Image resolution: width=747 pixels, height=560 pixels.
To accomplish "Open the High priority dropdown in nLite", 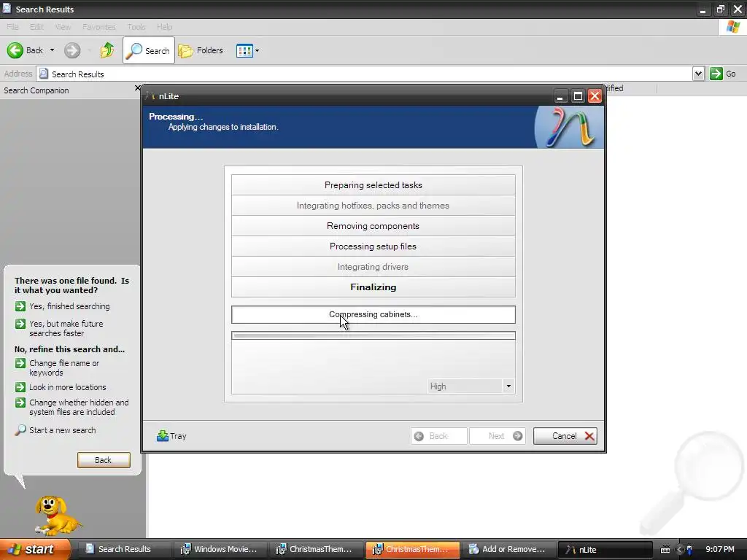I will (508, 386).
